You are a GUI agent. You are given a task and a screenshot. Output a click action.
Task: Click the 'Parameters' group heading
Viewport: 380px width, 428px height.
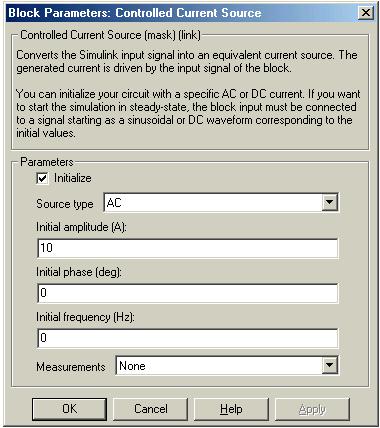[47, 162]
